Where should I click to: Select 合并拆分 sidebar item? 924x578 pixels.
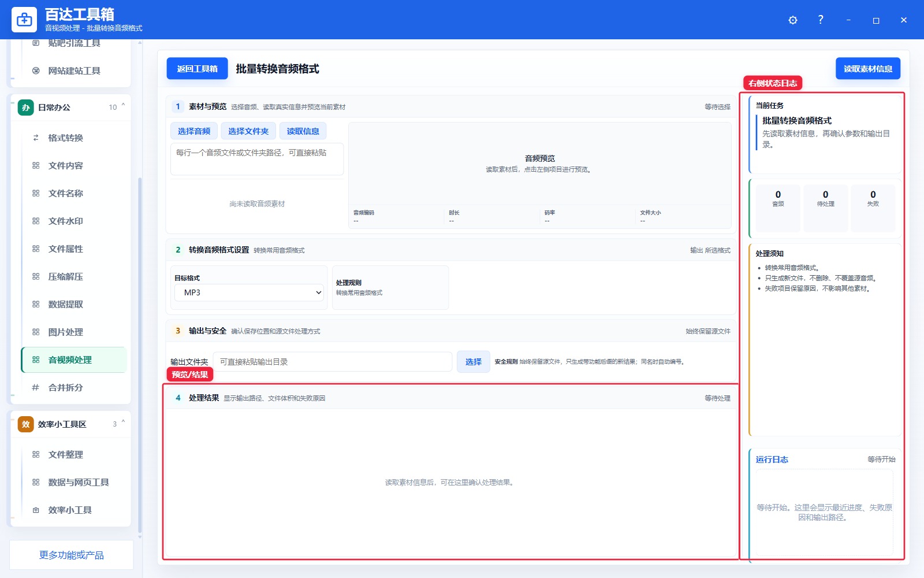coord(74,387)
